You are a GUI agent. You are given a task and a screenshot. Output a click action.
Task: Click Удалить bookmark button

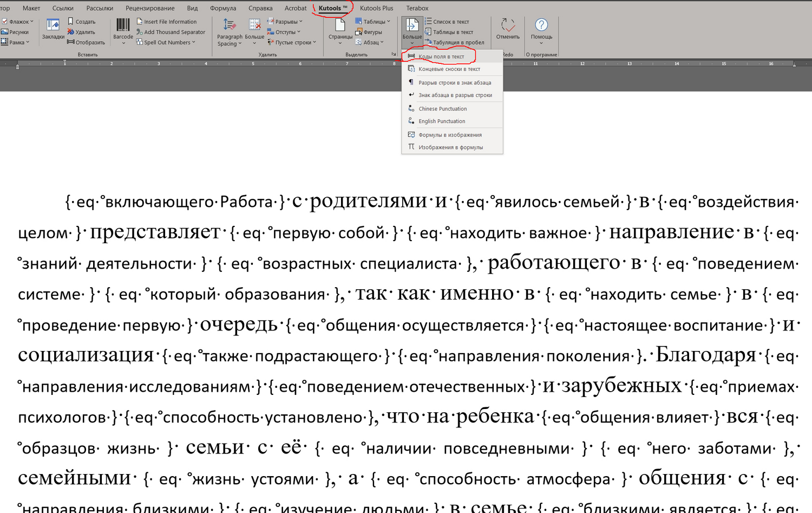(x=81, y=32)
